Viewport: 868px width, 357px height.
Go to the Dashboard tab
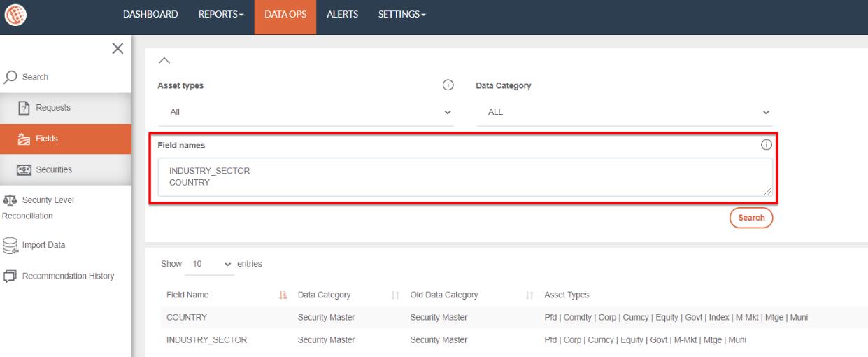point(150,15)
